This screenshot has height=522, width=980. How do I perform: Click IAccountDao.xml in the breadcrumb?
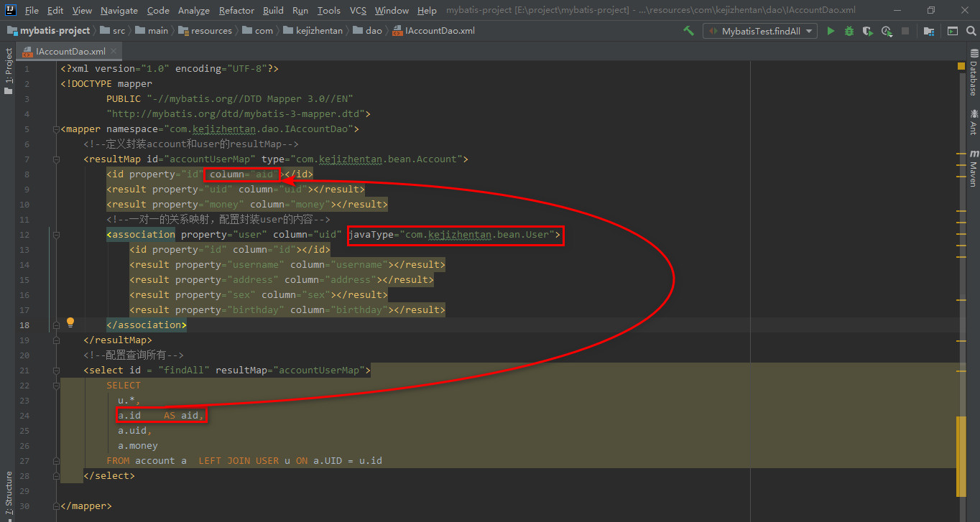coord(434,31)
